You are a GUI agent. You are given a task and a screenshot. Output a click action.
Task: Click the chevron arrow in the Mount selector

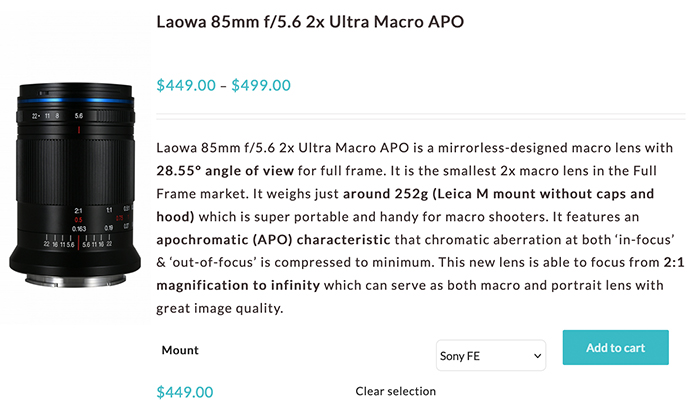point(538,356)
